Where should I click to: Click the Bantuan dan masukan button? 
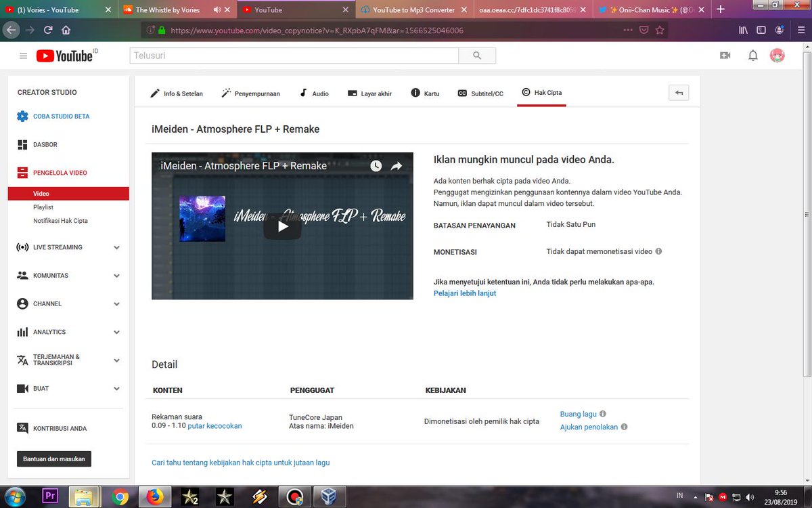coord(54,459)
